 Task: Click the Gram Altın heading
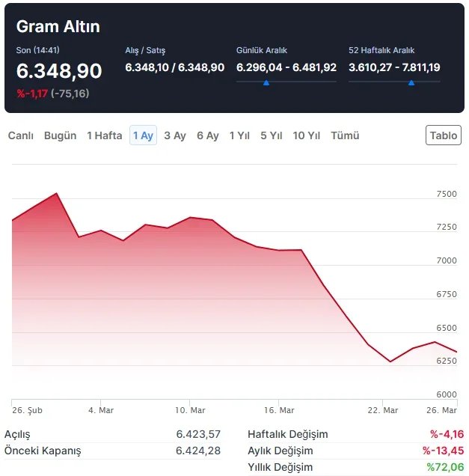pyautogui.click(x=58, y=27)
